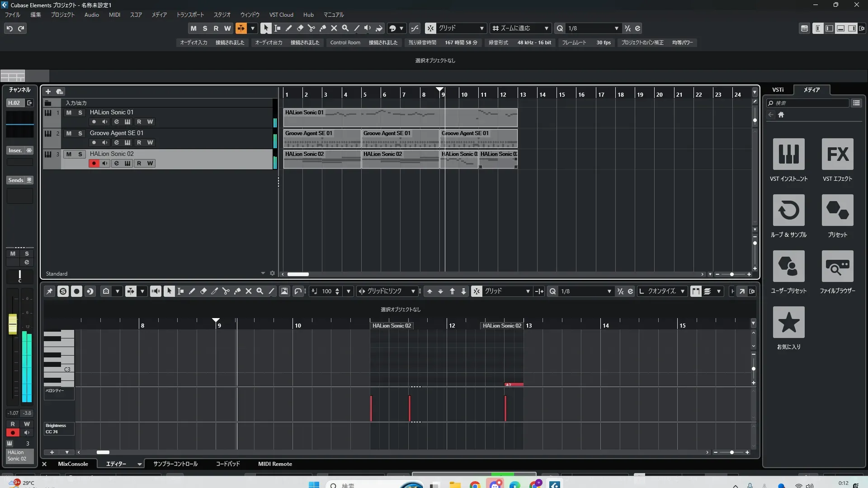
Task: Select the Scissors split tool in main toolbar
Action: pyautogui.click(x=311, y=28)
